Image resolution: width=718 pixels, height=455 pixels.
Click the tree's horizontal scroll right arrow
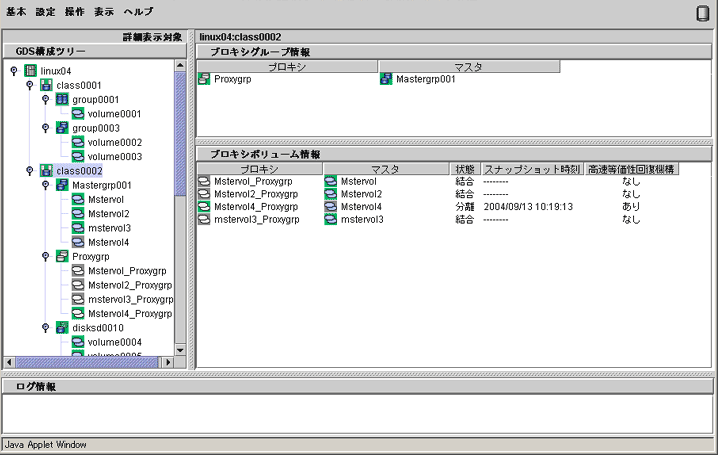(x=168, y=362)
